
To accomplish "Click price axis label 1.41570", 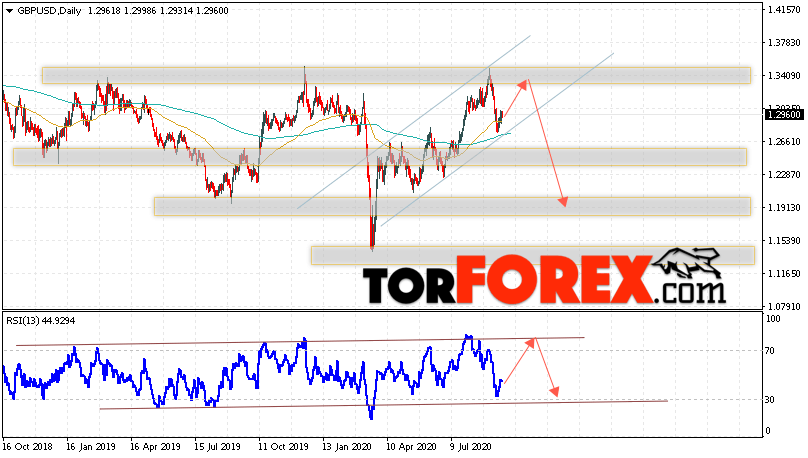I will (x=784, y=10).
